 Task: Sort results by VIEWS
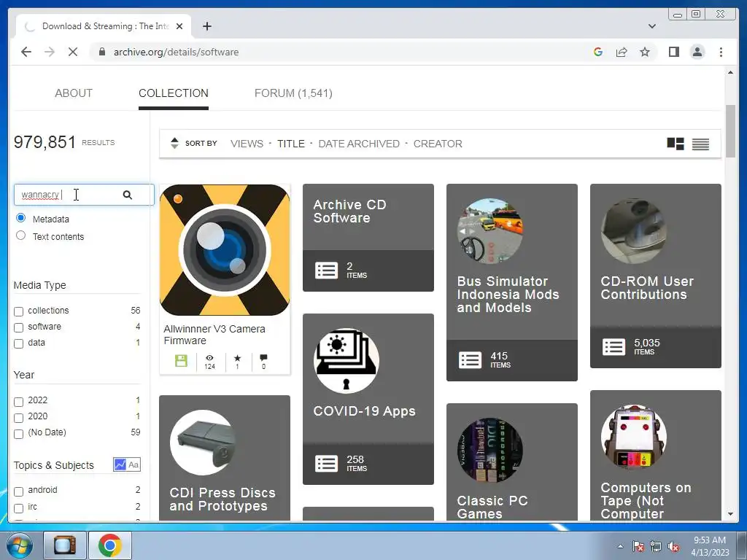point(247,144)
